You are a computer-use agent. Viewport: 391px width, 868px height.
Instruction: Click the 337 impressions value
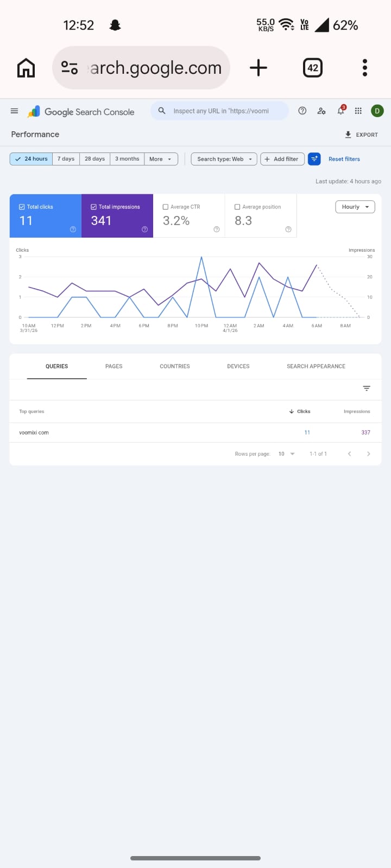point(365,432)
